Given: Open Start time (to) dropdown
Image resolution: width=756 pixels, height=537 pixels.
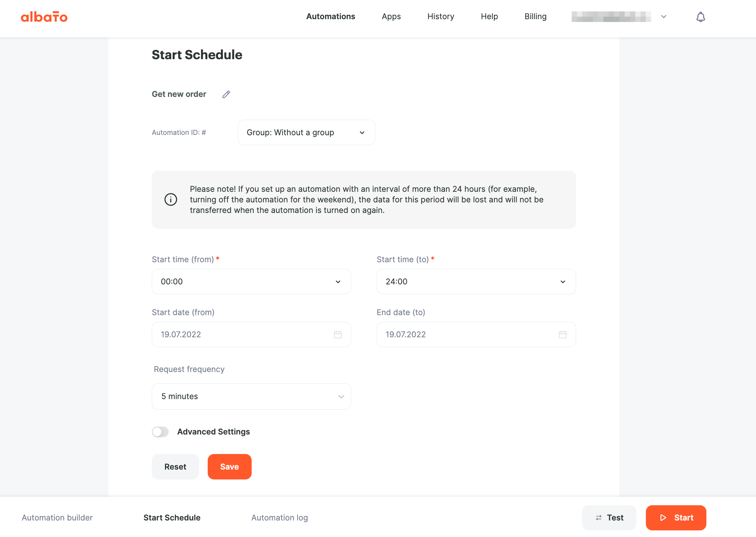Looking at the screenshot, I should (476, 282).
